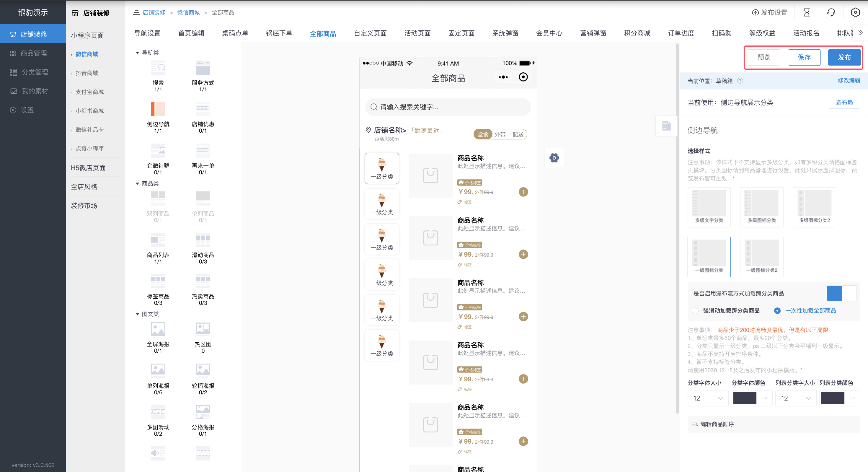Add the 企微社群 component
This screenshot has height=472, width=868.
point(158,151)
